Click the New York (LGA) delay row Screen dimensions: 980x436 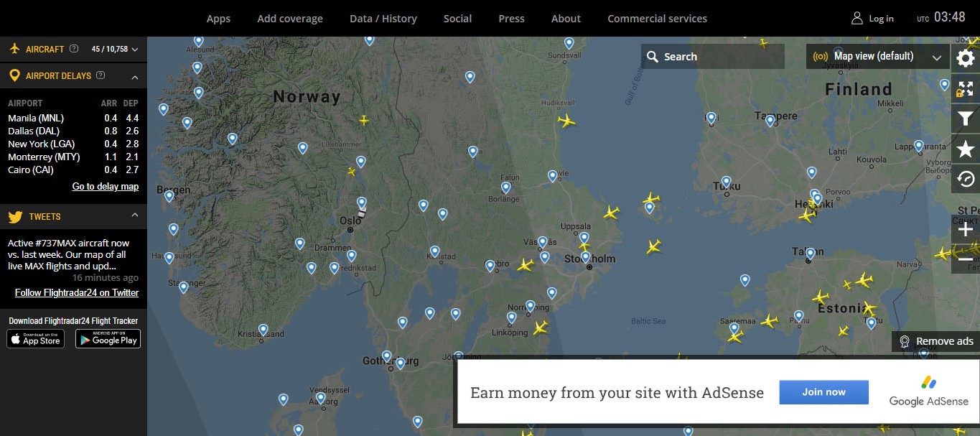pyautogui.click(x=73, y=144)
